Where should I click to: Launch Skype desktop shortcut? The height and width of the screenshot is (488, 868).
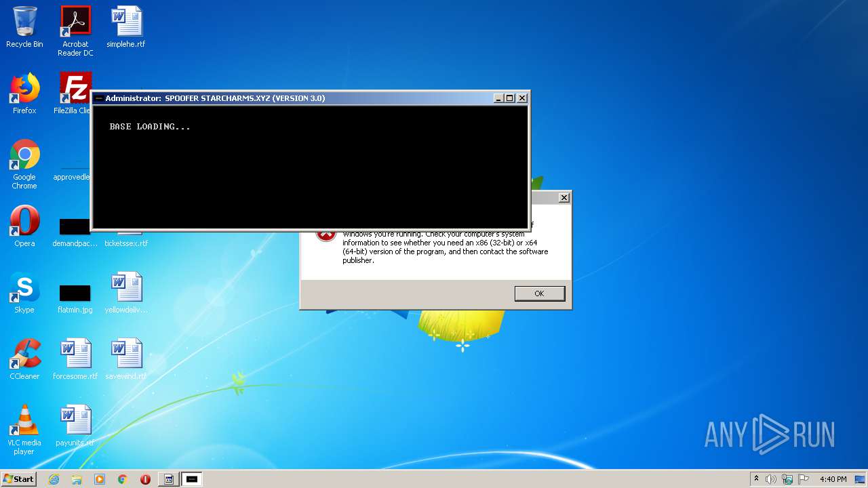(24, 293)
